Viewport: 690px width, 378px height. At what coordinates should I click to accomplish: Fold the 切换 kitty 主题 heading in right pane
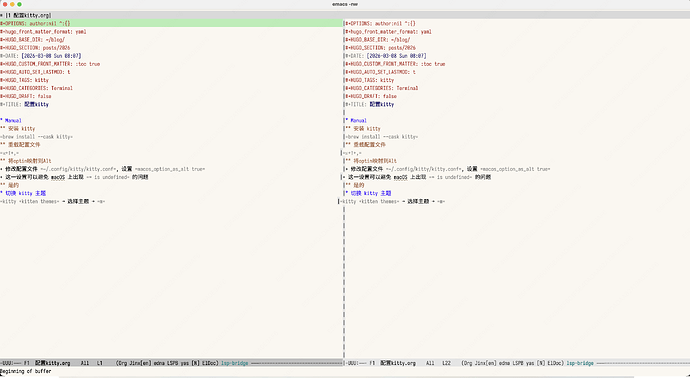(x=369, y=193)
